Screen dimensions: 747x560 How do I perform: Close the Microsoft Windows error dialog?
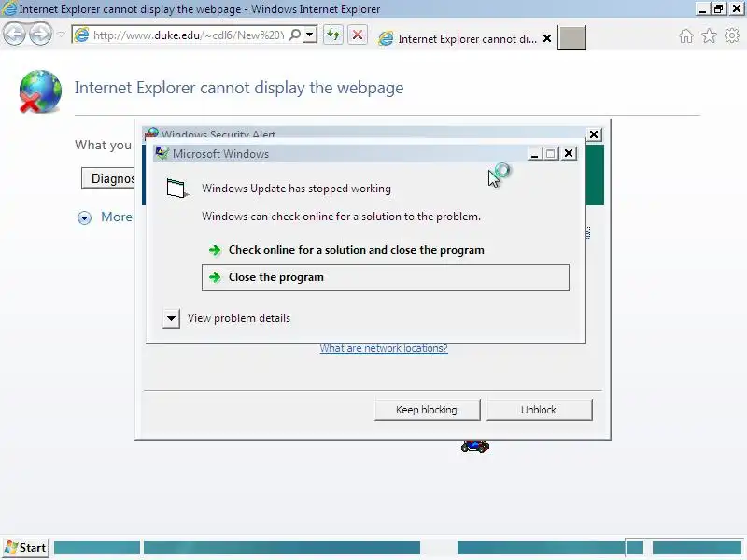coord(569,153)
